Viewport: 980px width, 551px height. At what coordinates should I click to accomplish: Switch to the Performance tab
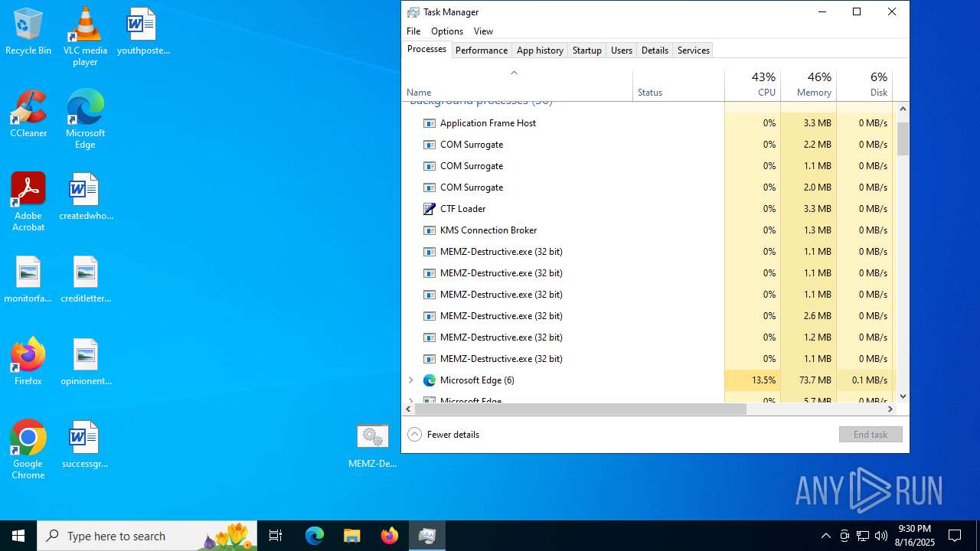pos(482,51)
